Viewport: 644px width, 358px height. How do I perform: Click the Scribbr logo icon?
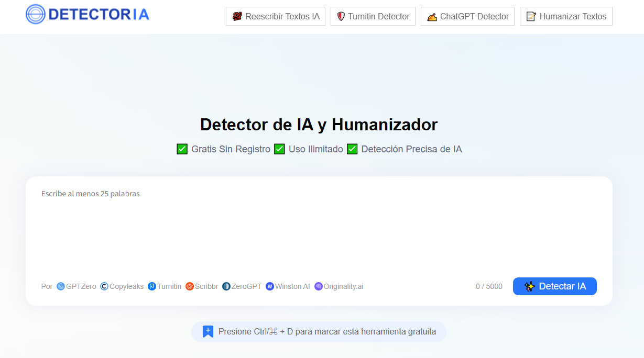[190, 286]
